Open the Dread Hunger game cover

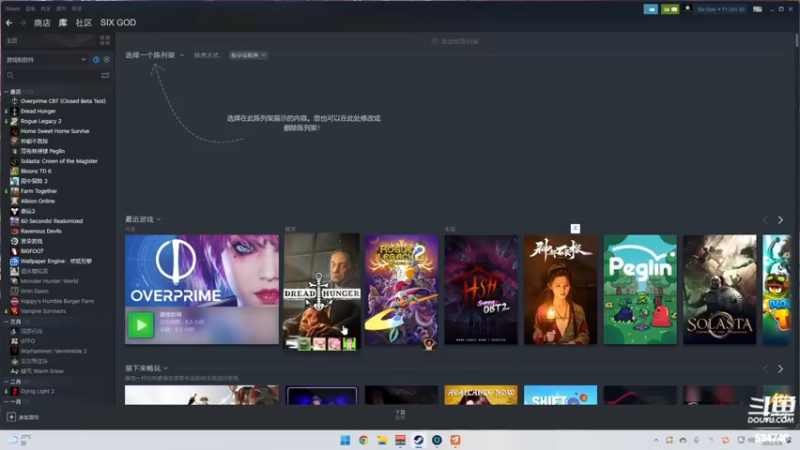click(x=322, y=291)
